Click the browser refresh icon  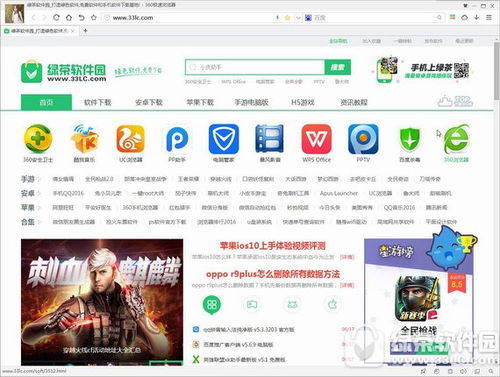56,17
